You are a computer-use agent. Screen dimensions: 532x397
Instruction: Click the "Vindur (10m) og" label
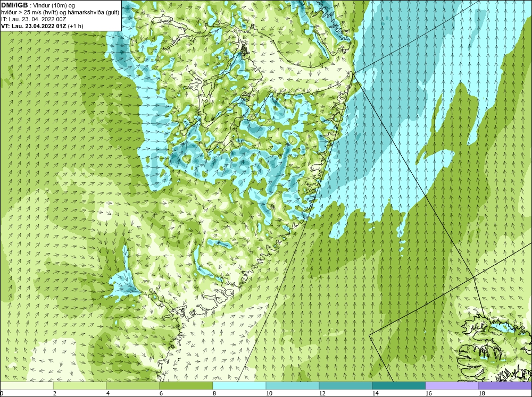(54, 5)
